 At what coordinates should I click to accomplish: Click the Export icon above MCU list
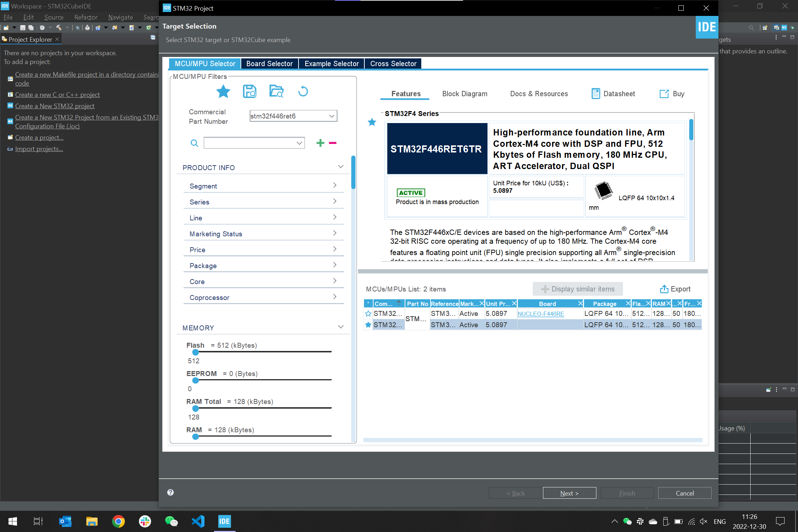coord(664,289)
